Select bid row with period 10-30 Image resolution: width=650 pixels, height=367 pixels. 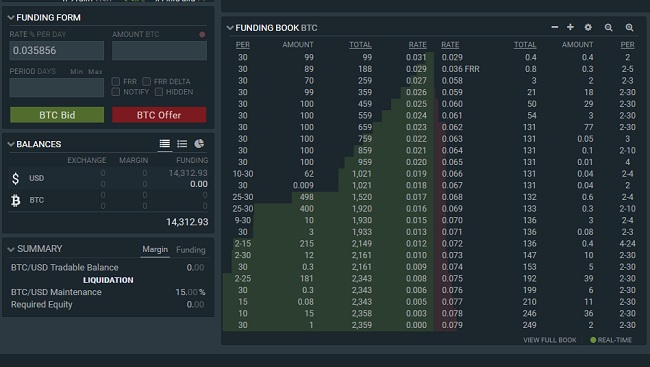point(328,174)
